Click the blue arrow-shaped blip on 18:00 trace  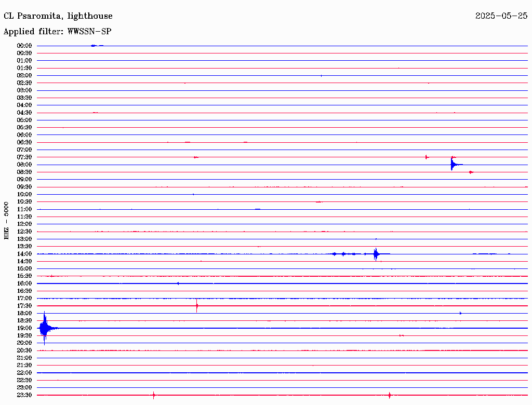460,313
